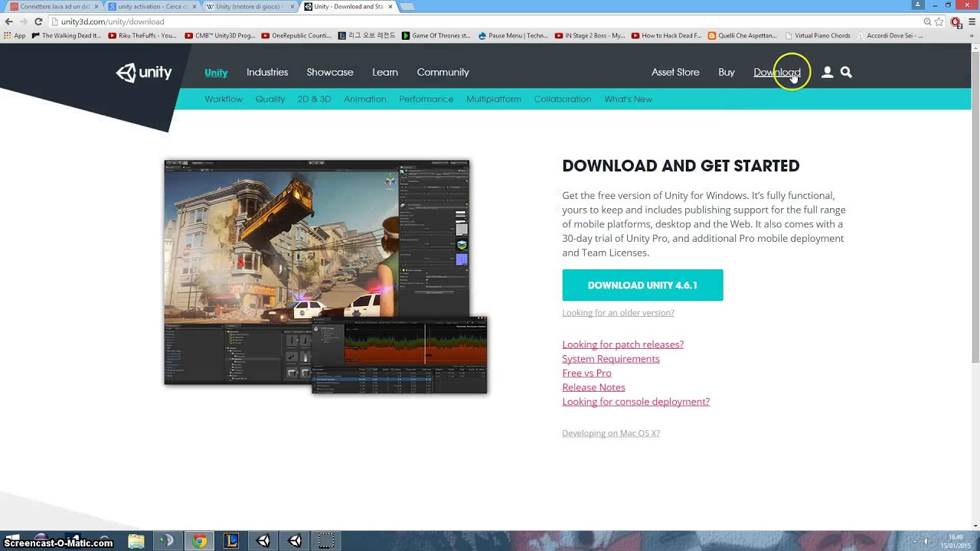The height and width of the screenshot is (551, 980).
Task: Open 'Looking for an older version?' link
Action: 618,312
